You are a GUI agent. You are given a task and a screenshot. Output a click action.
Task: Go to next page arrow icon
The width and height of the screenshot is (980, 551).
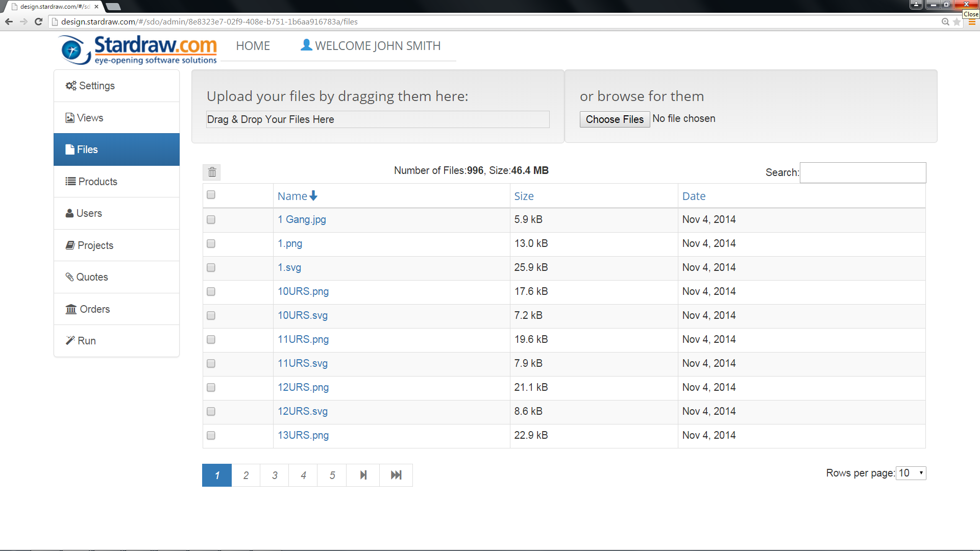[363, 475]
